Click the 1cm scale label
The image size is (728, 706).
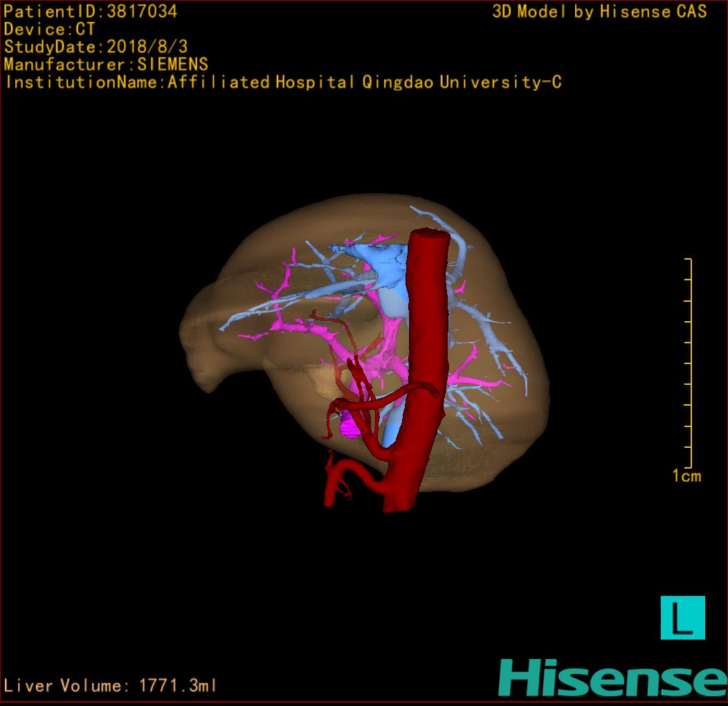point(686,476)
